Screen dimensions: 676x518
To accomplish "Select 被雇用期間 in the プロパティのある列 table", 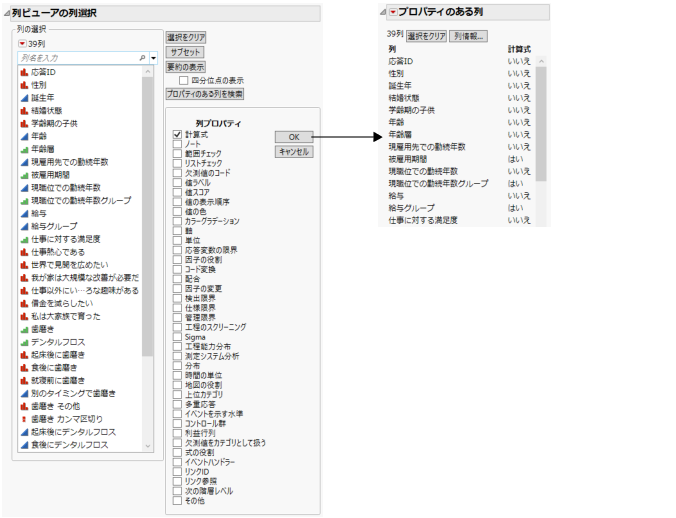I will coord(408,159).
